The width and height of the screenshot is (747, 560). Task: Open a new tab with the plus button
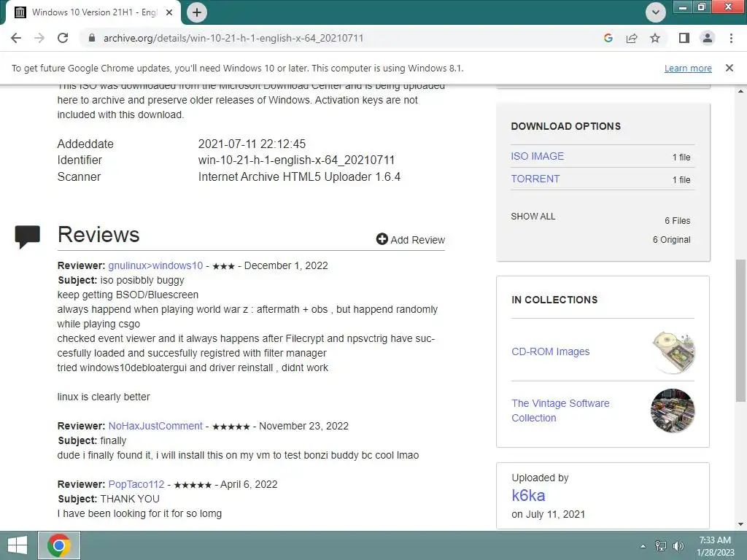(x=197, y=12)
